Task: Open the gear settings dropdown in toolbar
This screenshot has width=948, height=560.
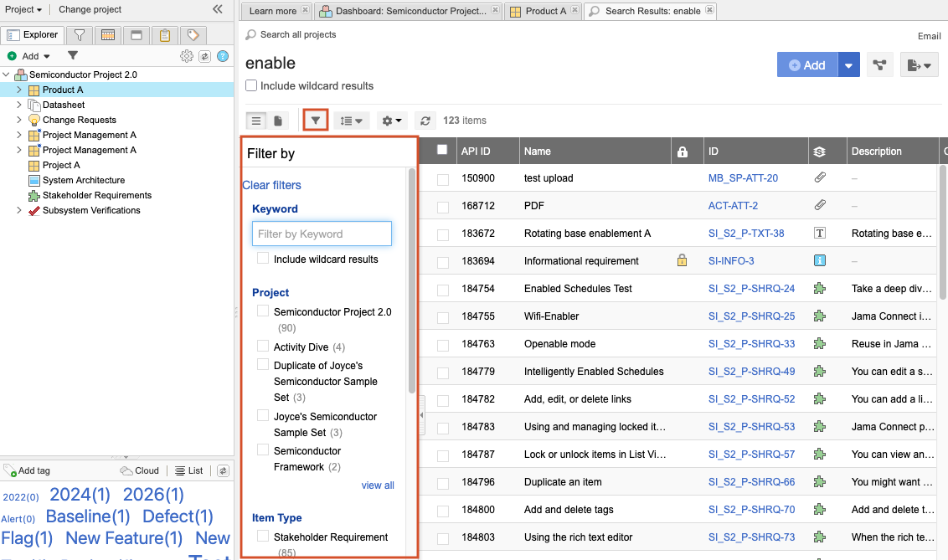Action: tap(392, 121)
